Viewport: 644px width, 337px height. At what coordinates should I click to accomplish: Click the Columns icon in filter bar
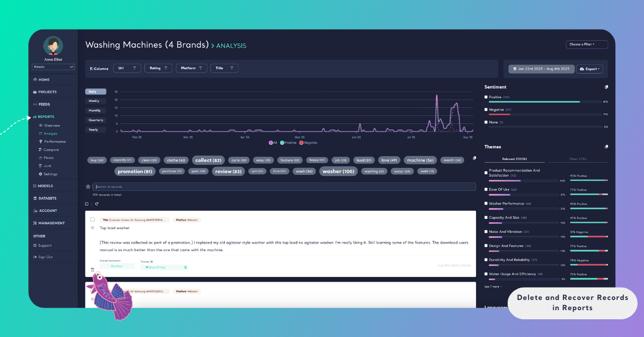[x=91, y=69]
